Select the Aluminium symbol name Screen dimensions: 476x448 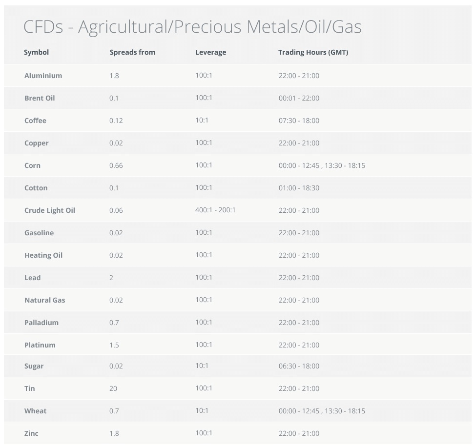(x=43, y=76)
